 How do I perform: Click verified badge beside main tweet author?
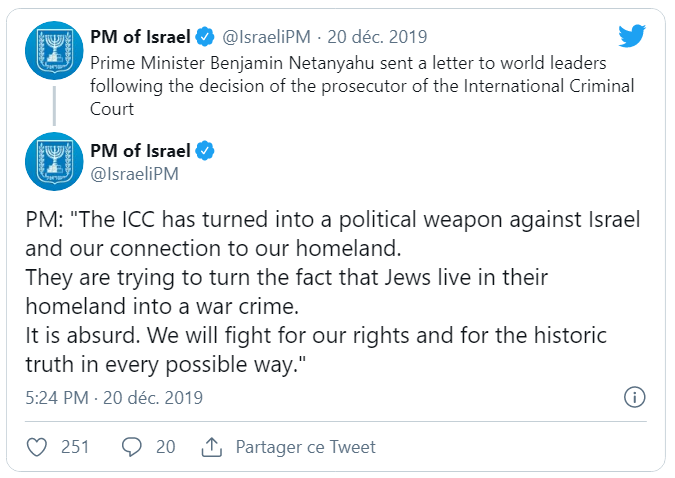tap(205, 151)
